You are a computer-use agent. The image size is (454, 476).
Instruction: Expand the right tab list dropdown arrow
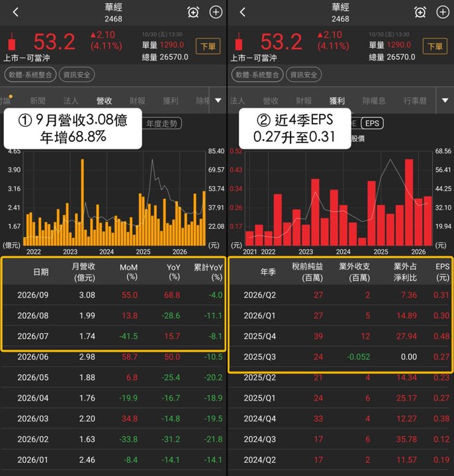445,100
